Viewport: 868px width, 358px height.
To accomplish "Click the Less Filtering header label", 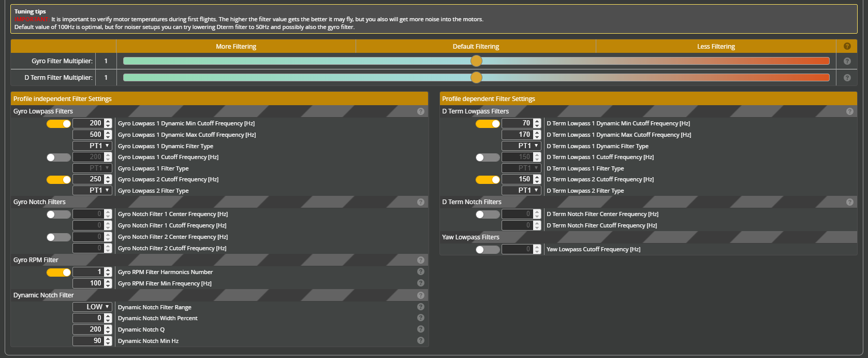I will point(716,47).
